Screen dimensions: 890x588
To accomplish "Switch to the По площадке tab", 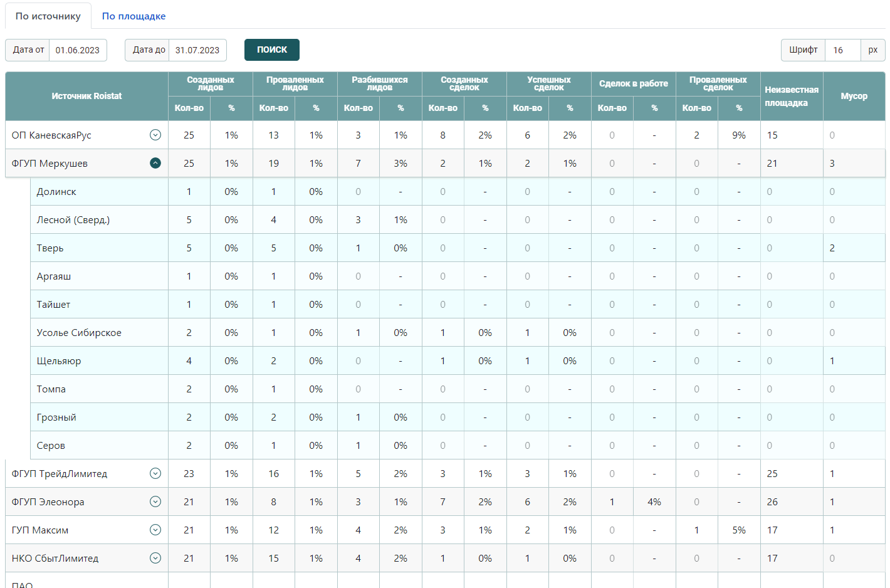I will click(133, 16).
